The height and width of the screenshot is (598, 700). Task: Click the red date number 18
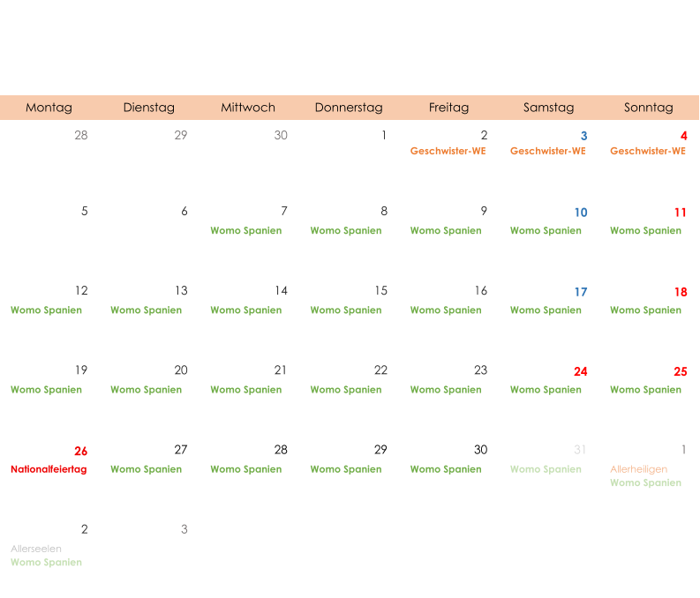(681, 292)
